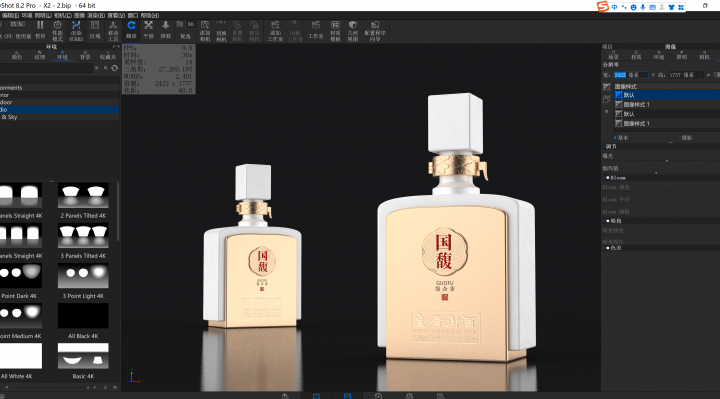The image size is (720, 399).
Task: Click the Add Camera (添加相机) icon
Action: point(205,31)
